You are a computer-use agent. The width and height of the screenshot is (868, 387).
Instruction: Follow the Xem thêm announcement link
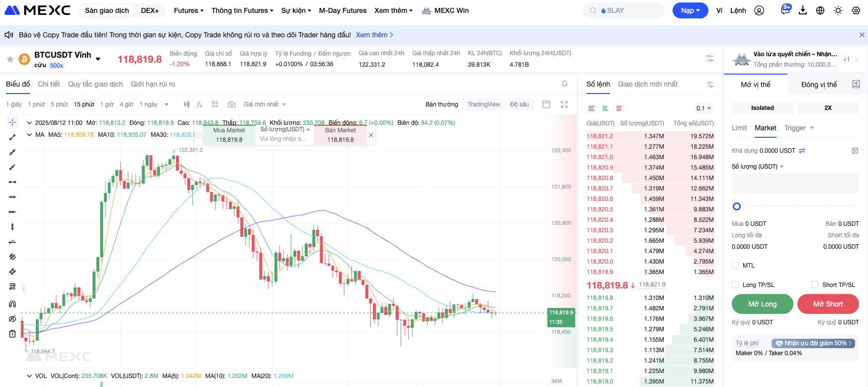[x=374, y=35]
